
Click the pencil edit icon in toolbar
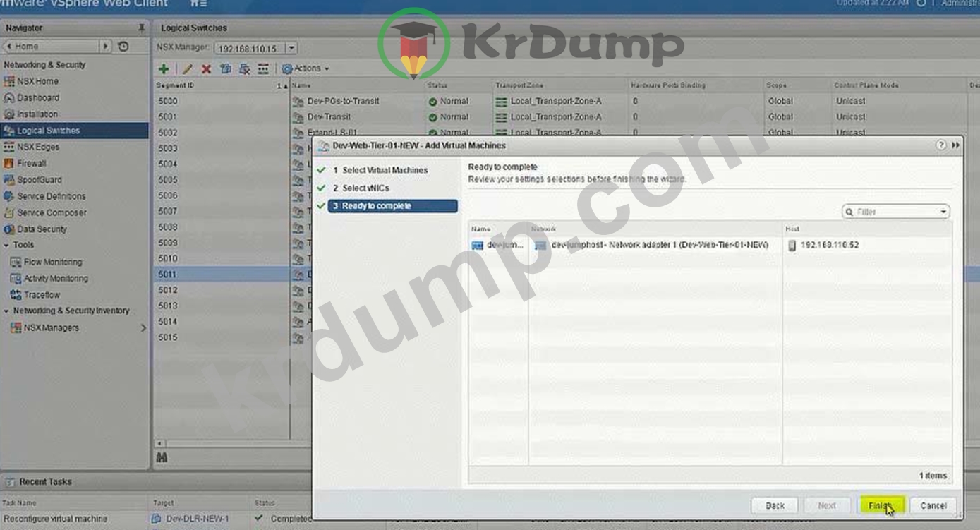point(187,68)
